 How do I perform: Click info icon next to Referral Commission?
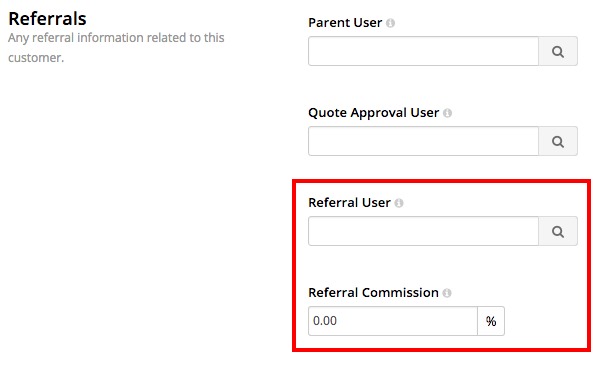tap(447, 293)
